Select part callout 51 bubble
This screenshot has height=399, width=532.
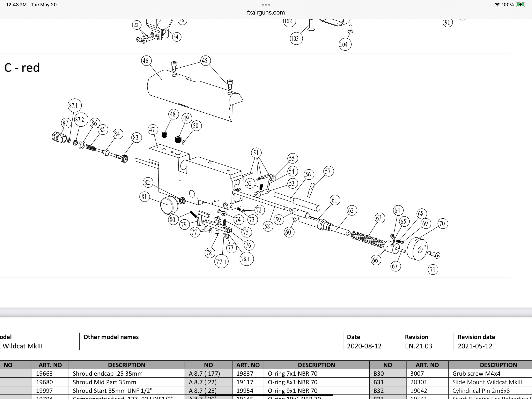[x=256, y=153]
